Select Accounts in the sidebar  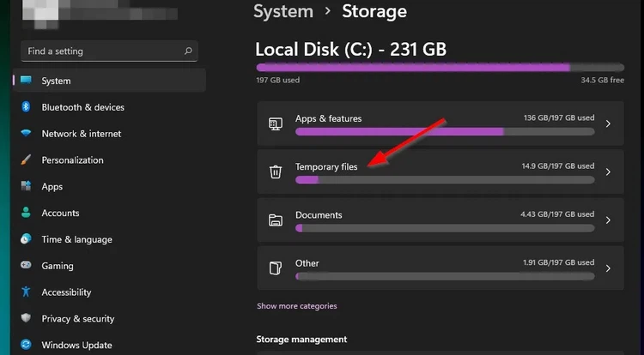coord(60,214)
